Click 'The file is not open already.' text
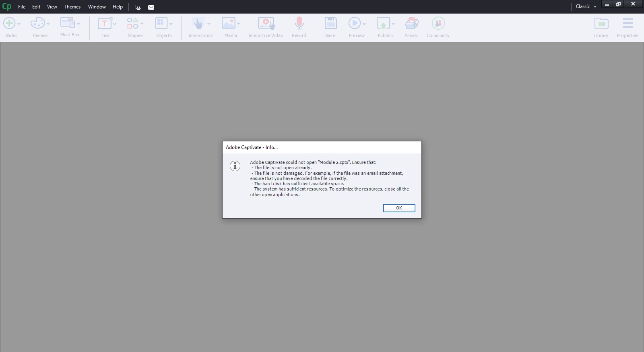The height and width of the screenshot is (352, 644). 283,168
